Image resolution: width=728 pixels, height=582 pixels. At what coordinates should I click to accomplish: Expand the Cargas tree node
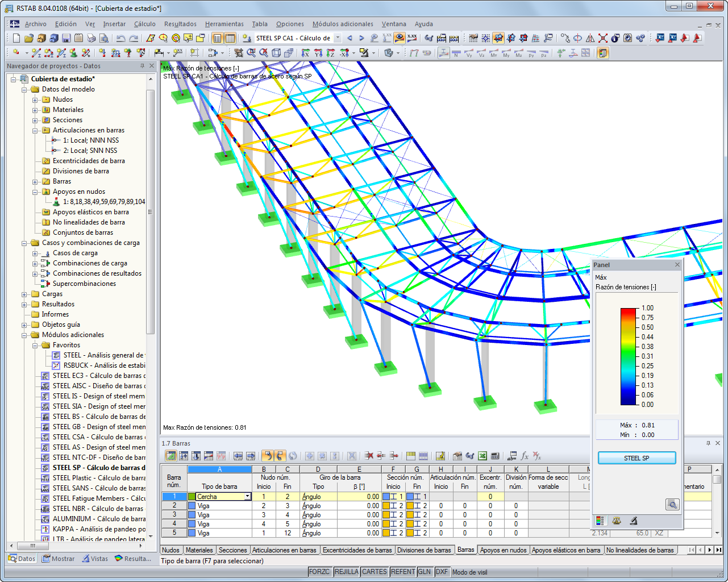click(24, 294)
